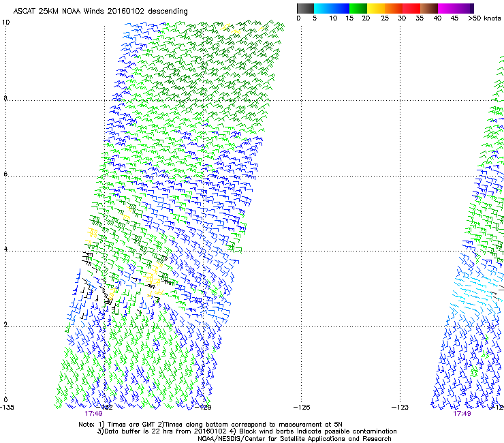This screenshot has width=504, height=443.
Task: Click the '40' legend tick label
Action: tap(437, 18)
